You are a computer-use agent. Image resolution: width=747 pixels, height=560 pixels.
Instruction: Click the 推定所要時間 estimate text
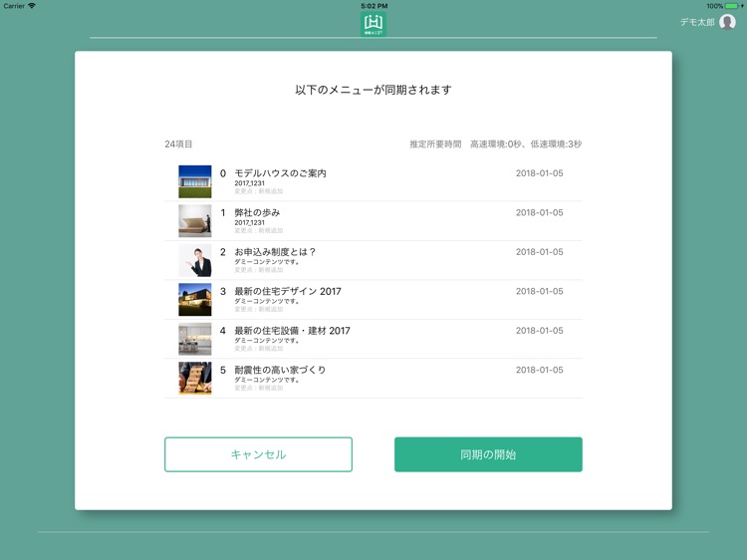[495, 143]
